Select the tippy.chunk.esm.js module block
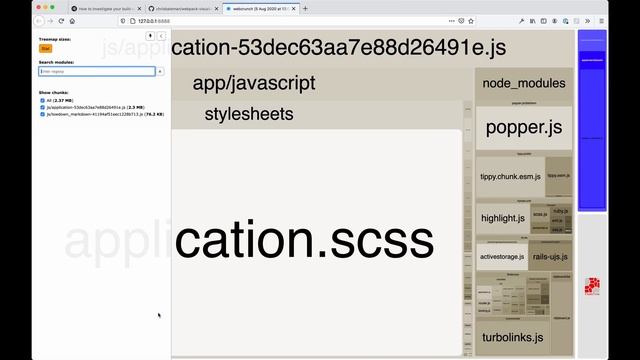 click(510, 176)
